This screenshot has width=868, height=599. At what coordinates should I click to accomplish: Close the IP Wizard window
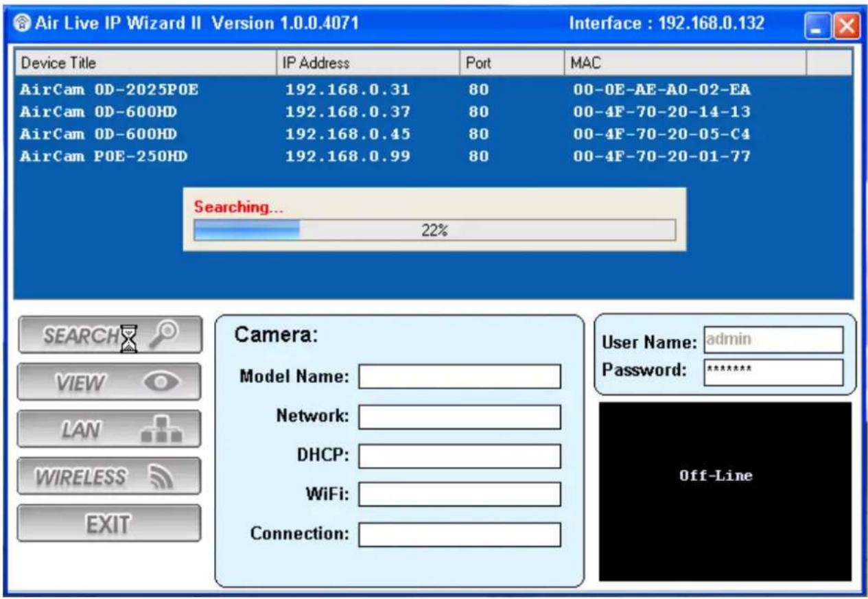point(847,25)
